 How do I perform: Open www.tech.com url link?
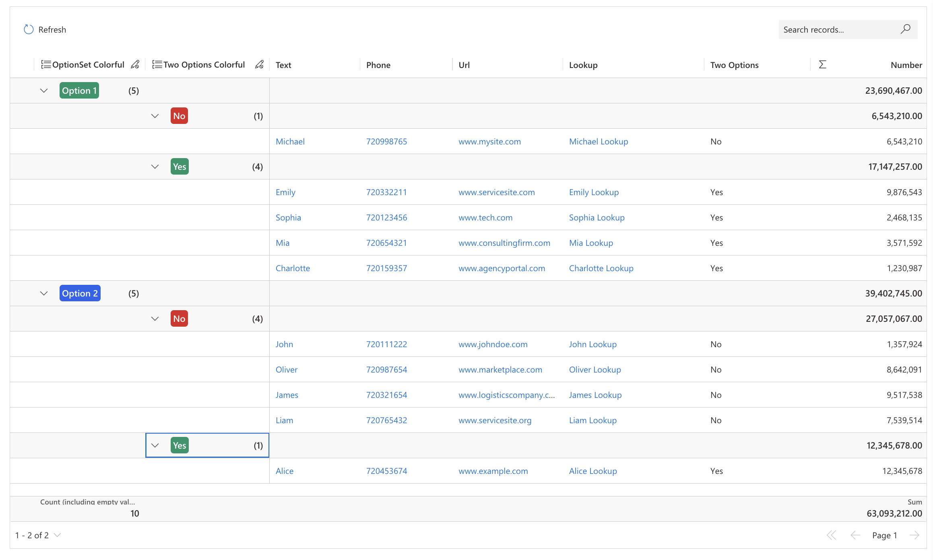[x=485, y=217]
